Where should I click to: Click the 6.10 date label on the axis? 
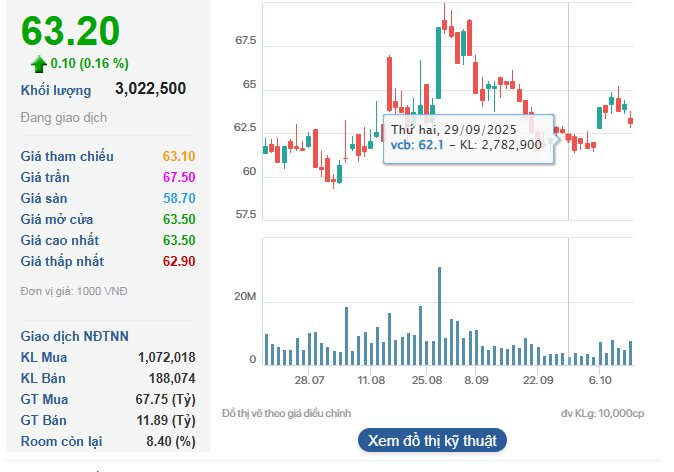pos(600,381)
